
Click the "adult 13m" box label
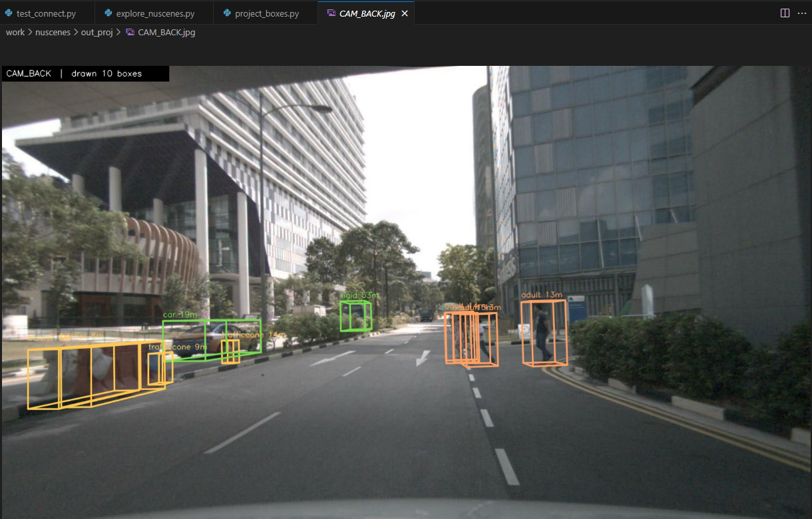tap(542, 295)
